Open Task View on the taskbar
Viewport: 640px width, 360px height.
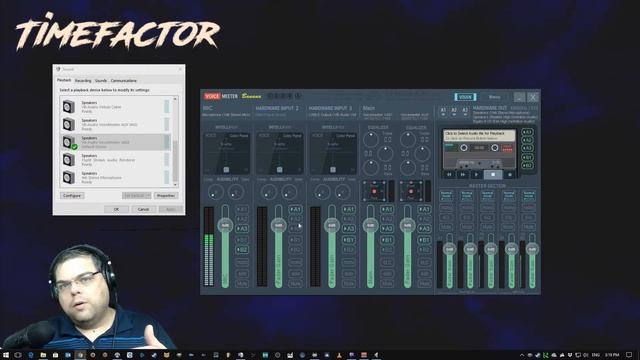click(18, 355)
